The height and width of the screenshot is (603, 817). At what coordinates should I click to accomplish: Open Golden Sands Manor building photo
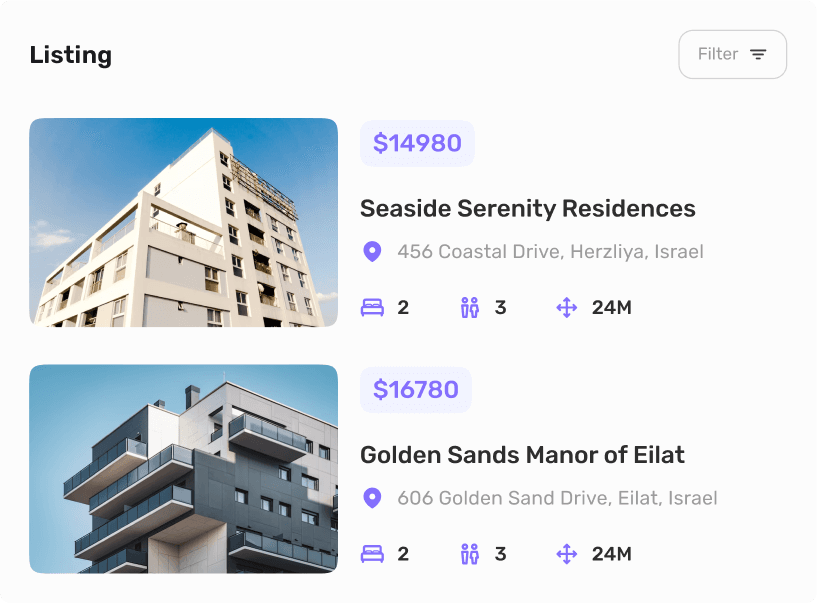183,469
